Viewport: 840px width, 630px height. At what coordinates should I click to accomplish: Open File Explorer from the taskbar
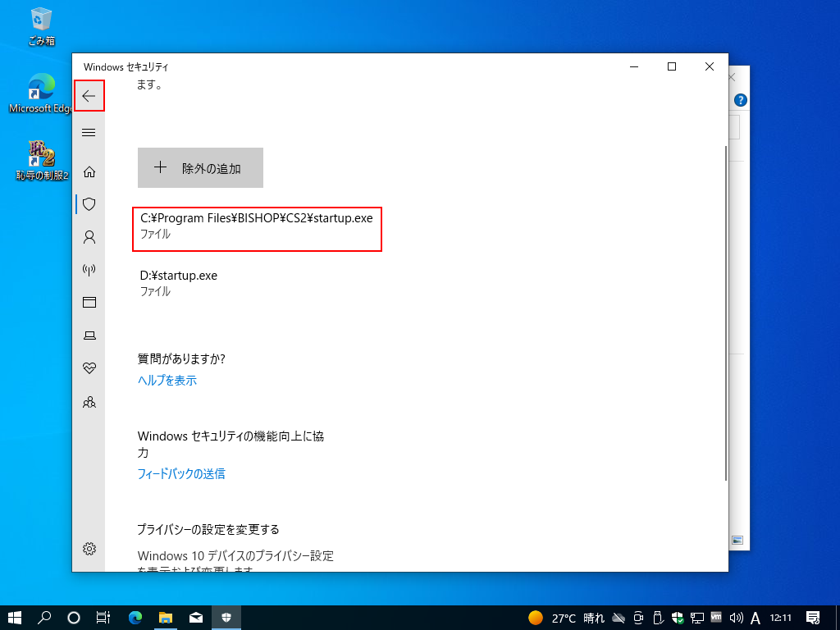pyautogui.click(x=166, y=618)
